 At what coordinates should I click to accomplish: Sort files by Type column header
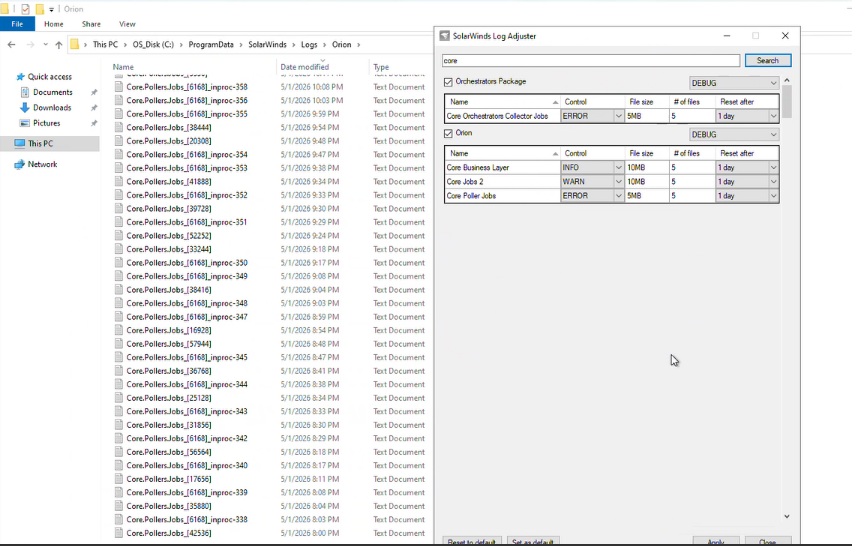tap(381, 67)
